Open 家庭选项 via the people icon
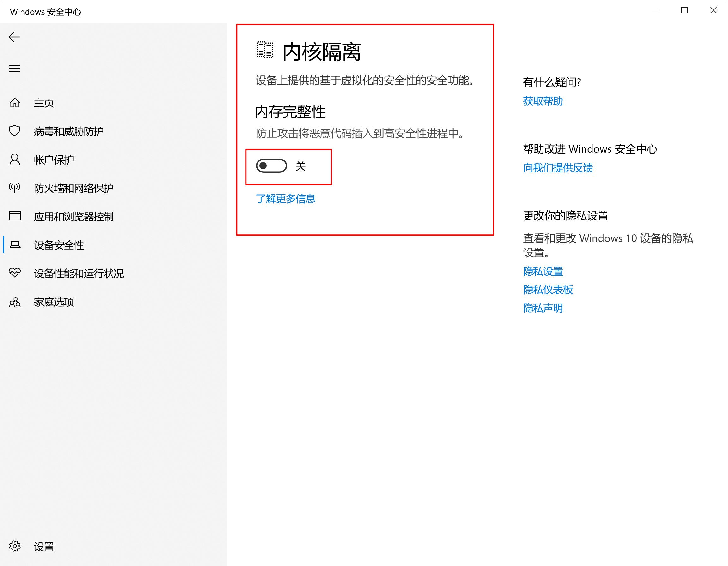The width and height of the screenshot is (728, 566). (x=15, y=302)
